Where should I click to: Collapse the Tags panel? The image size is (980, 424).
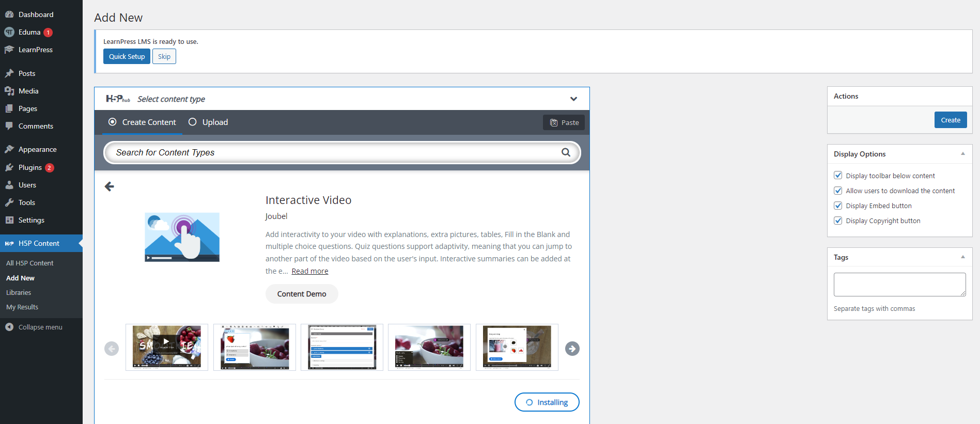(x=963, y=257)
